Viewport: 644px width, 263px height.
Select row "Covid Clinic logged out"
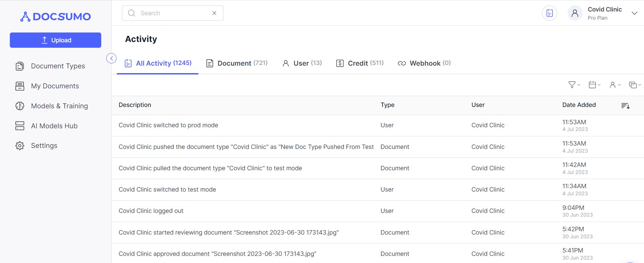point(378,211)
